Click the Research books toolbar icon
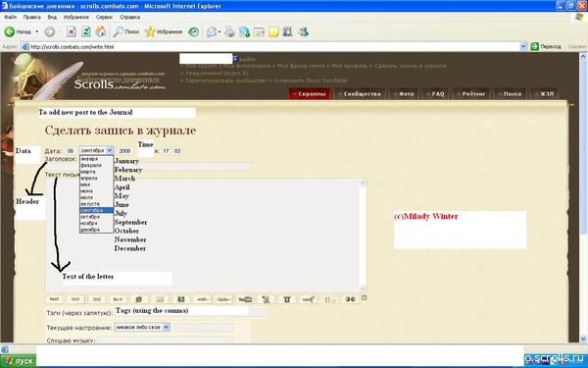 click(x=287, y=32)
